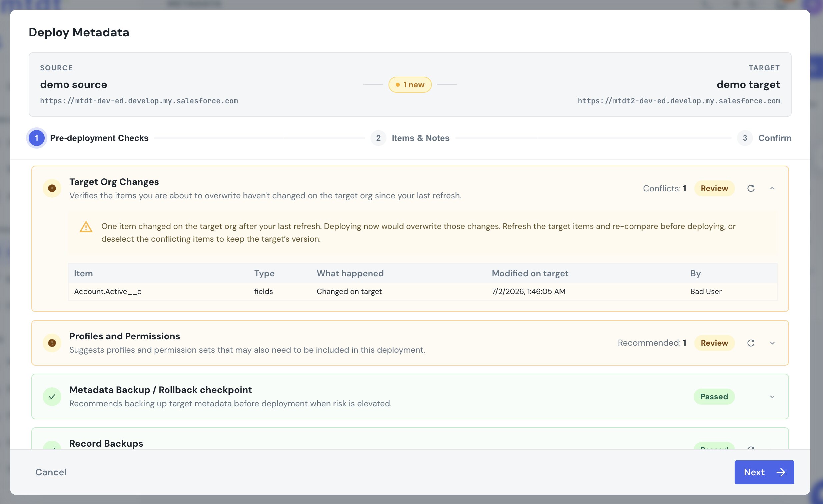Click Review badge for Profiles and Permissions
This screenshot has height=504, width=823.
coord(714,343)
